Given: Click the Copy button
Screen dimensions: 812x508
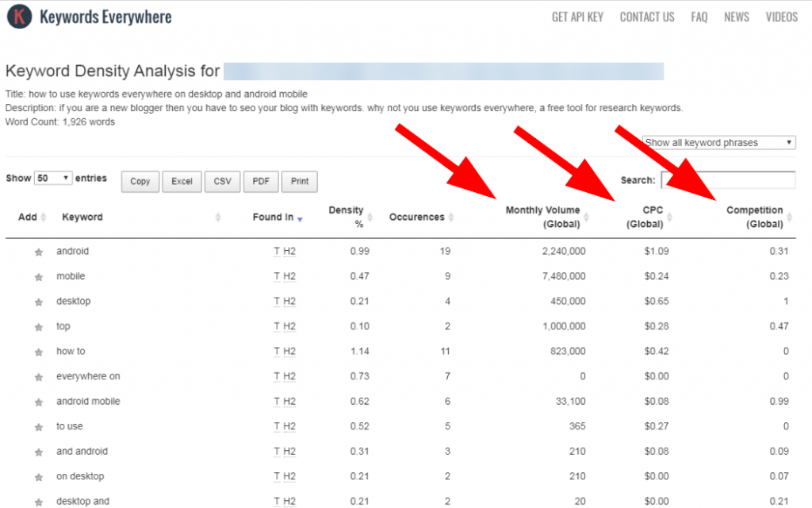Looking at the screenshot, I should point(140,182).
